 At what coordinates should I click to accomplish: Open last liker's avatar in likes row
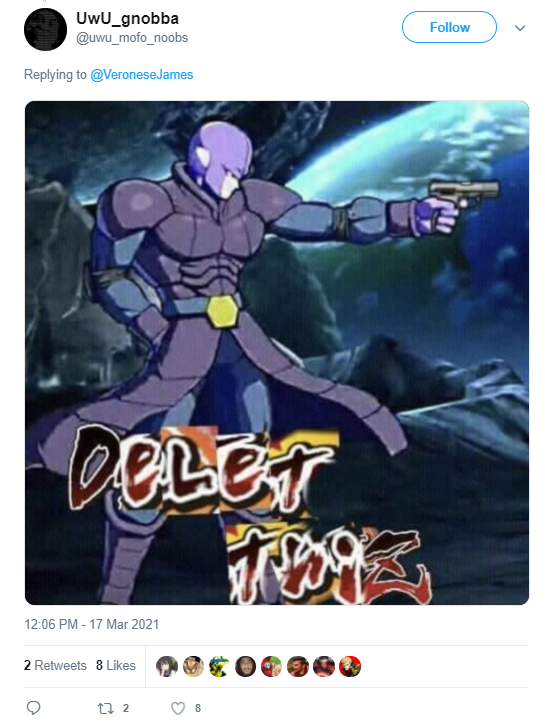[x=350, y=666]
